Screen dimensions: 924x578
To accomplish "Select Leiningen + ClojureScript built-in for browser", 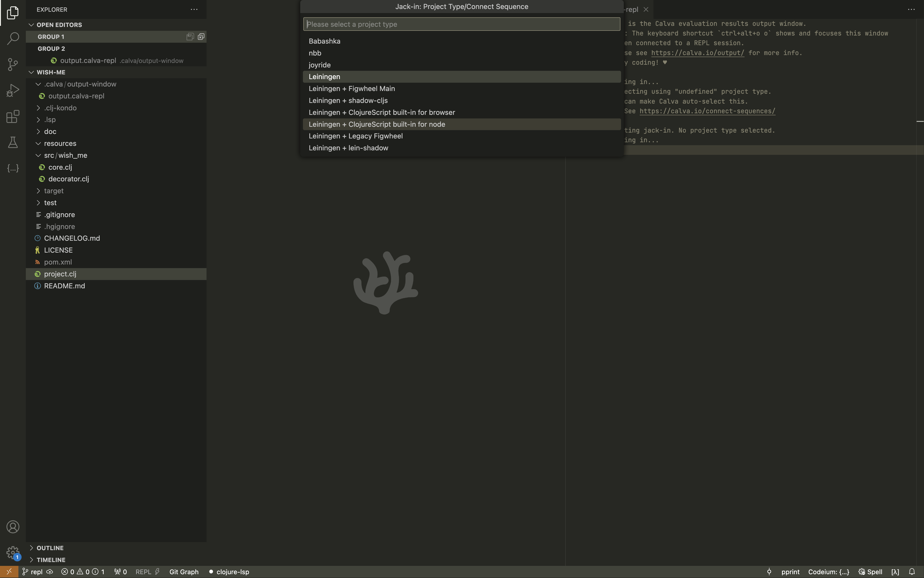I will coord(462,112).
